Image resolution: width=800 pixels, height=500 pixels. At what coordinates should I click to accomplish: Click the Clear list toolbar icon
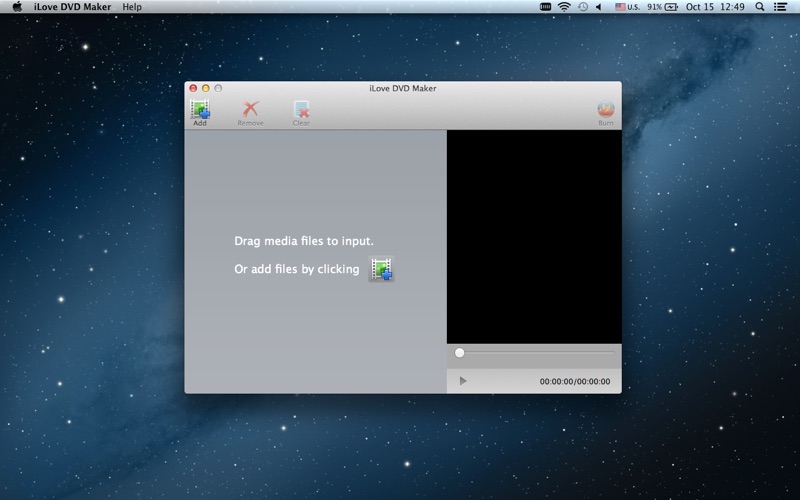tap(301, 109)
